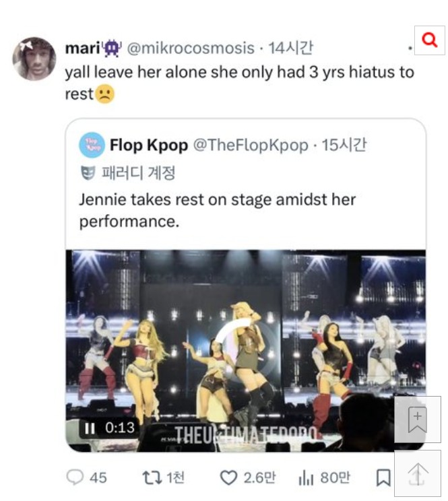448x501 pixels.
Task: Pause the video playing at 0:13
Action: 90,428
